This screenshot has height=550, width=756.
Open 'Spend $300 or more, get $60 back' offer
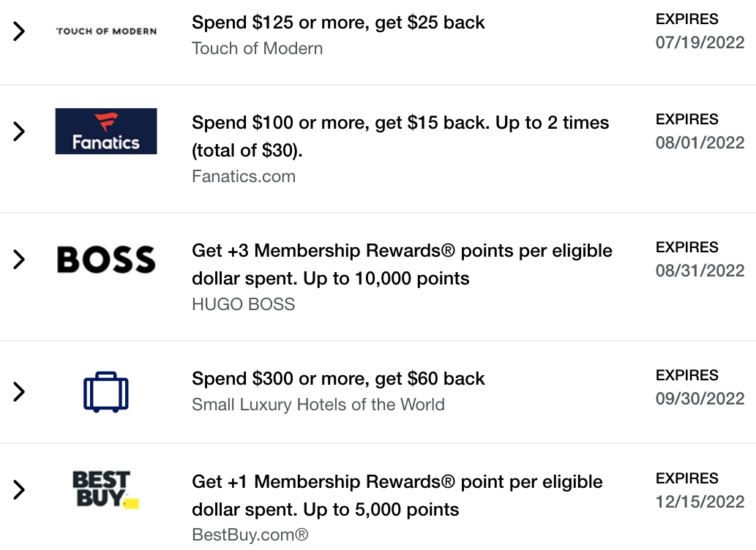click(338, 379)
